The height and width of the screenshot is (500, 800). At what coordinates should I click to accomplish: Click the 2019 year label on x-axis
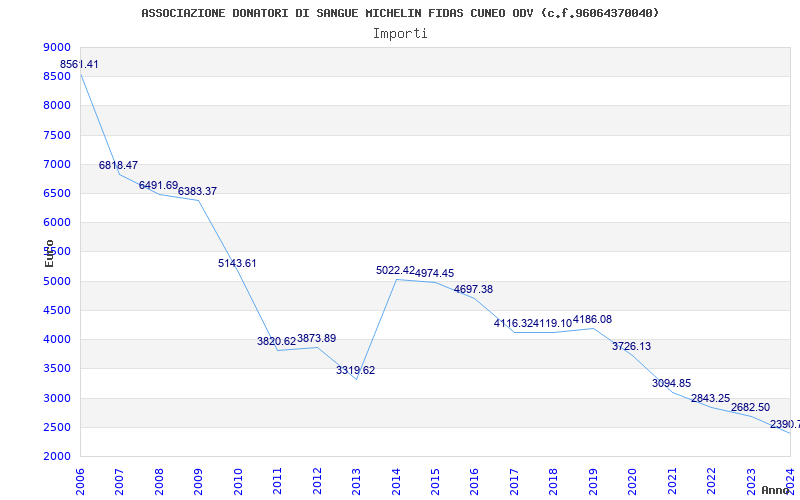point(592,479)
